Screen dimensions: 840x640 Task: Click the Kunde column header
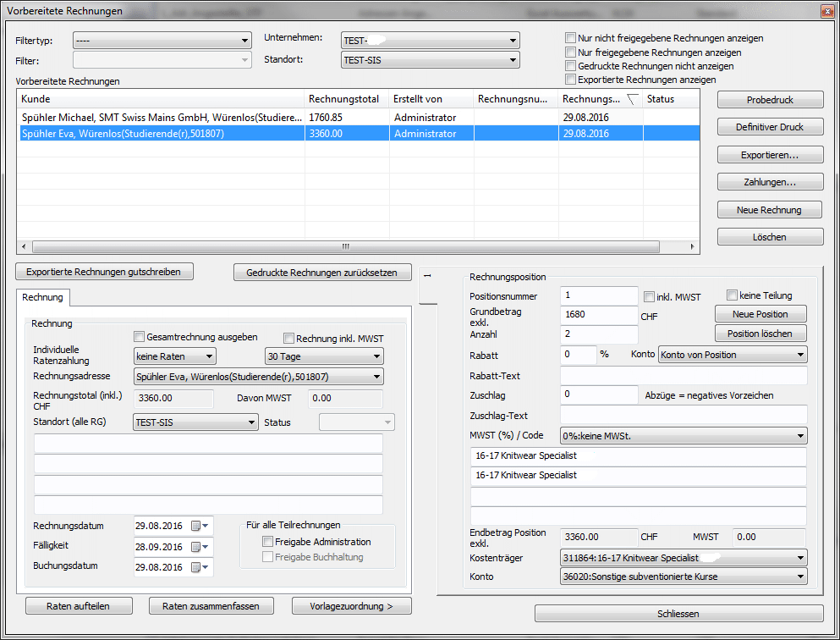pos(161,99)
